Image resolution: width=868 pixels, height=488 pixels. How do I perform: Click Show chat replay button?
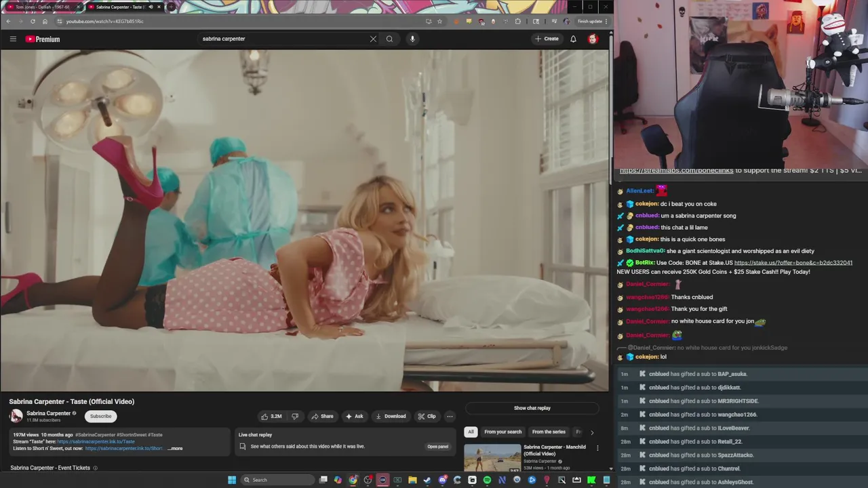532,408
